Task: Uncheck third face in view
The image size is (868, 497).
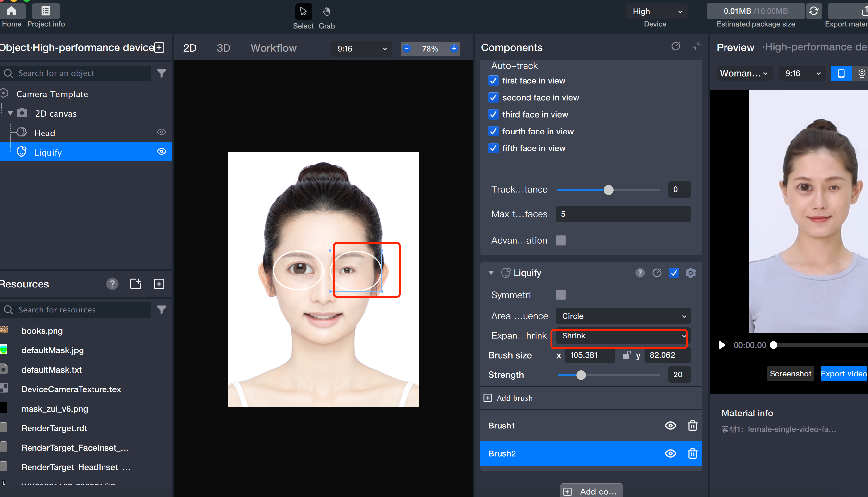Action: point(493,114)
